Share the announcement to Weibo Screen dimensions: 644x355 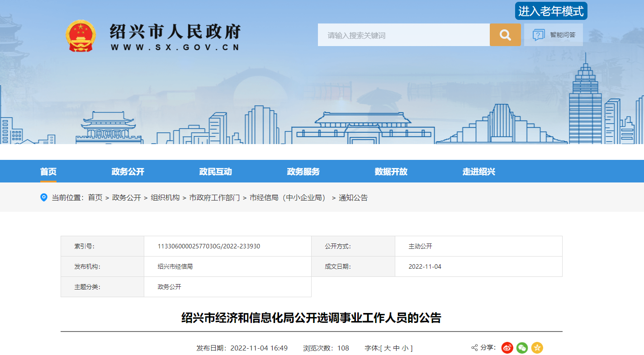(x=507, y=348)
